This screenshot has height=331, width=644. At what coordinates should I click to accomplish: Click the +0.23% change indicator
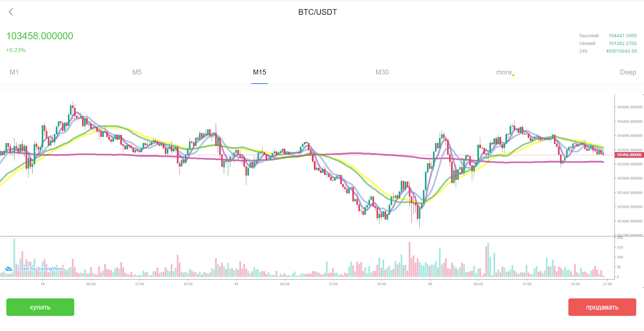pos(16,50)
